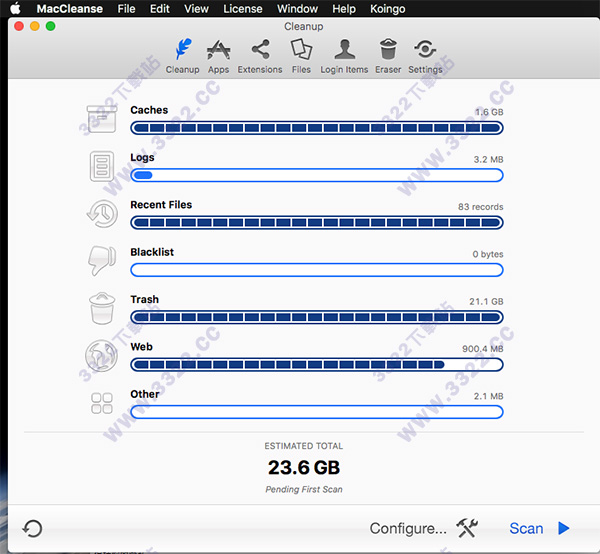Click the Other four-squares icon
This screenshot has width=600, height=554.
[102, 403]
